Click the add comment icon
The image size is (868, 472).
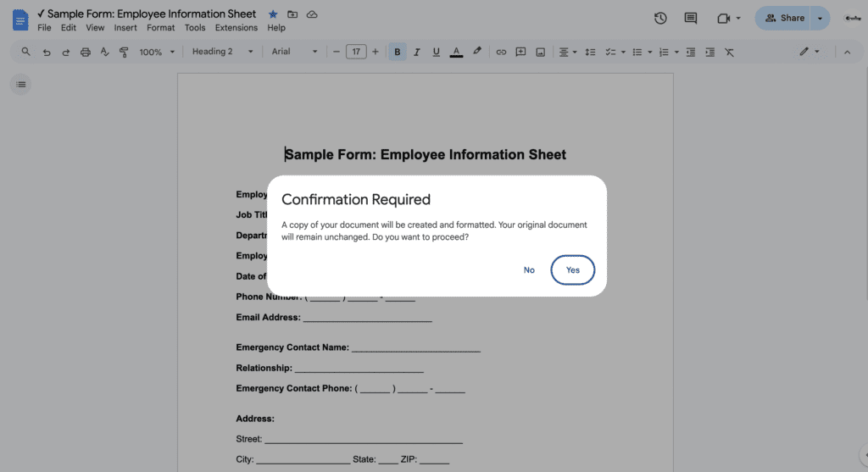point(520,52)
